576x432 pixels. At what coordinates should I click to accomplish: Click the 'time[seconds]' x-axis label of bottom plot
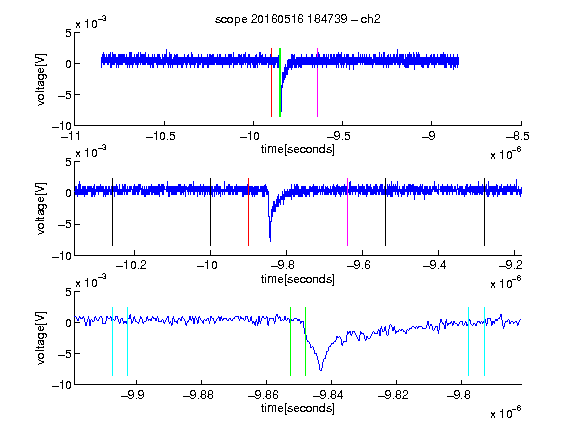[298, 408]
